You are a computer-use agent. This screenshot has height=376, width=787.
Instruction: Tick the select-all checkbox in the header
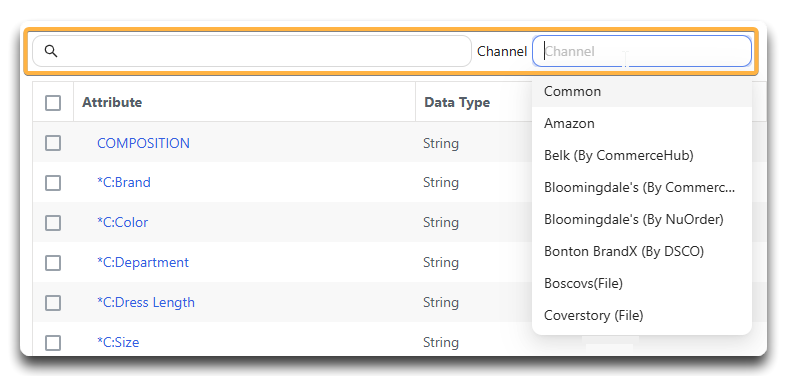[x=53, y=103]
